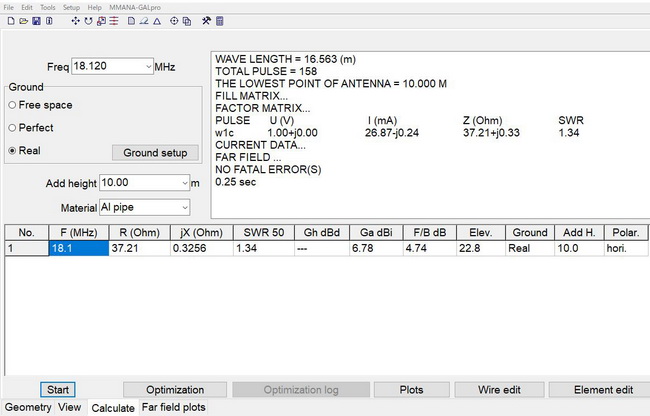The width and height of the screenshot is (650, 416).
Task: Open the Tools menu
Action: [x=47, y=7]
